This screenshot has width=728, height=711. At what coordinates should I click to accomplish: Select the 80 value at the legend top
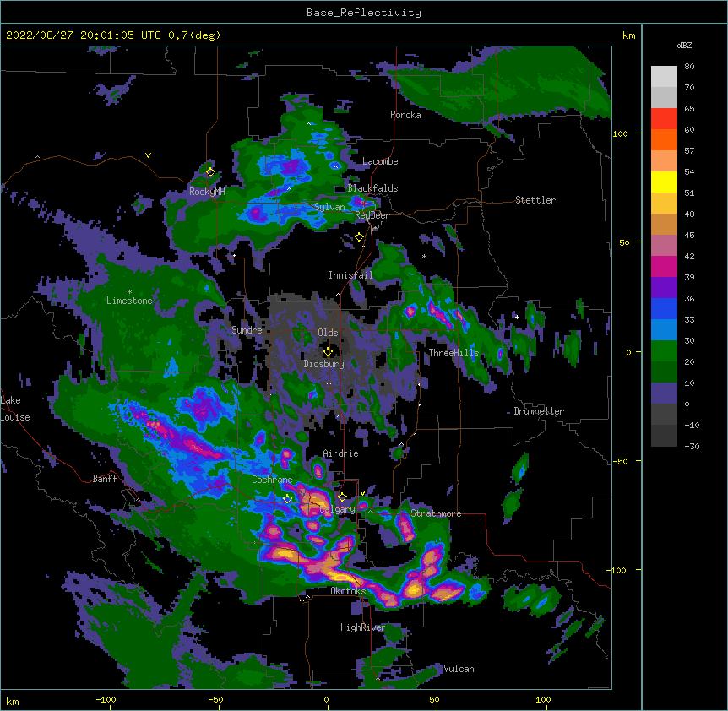coord(689,67)
